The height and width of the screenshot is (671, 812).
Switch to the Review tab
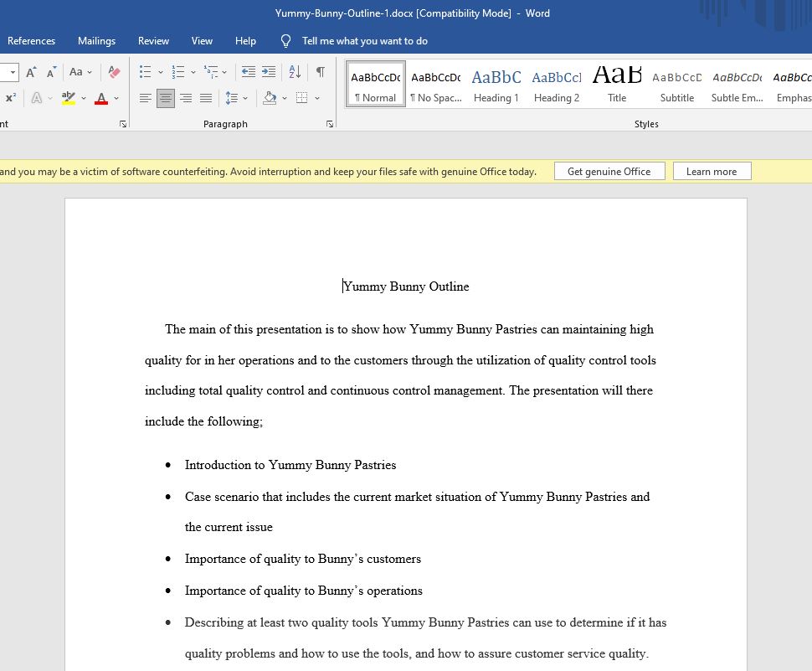153,41
